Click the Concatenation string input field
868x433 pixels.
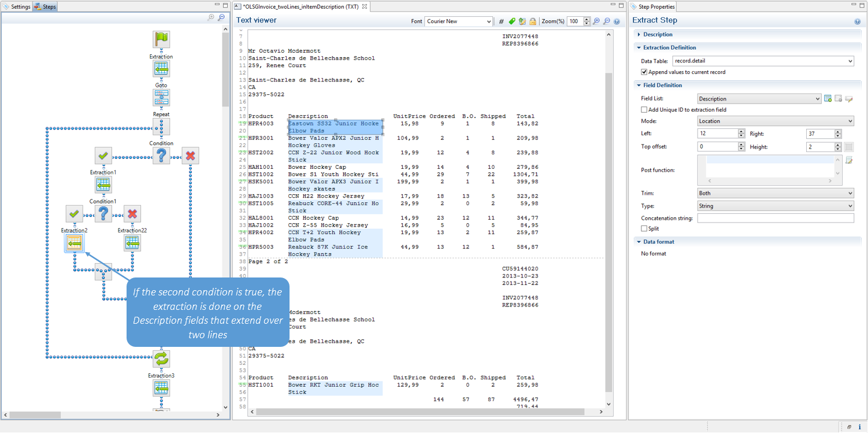[775, 219]
